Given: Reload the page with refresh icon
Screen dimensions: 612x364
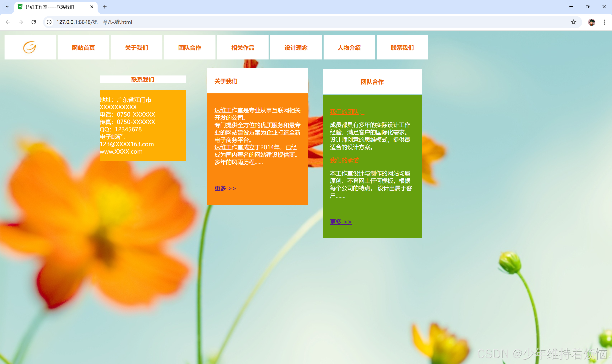Looking at the screenshot, I should [34, 22].
